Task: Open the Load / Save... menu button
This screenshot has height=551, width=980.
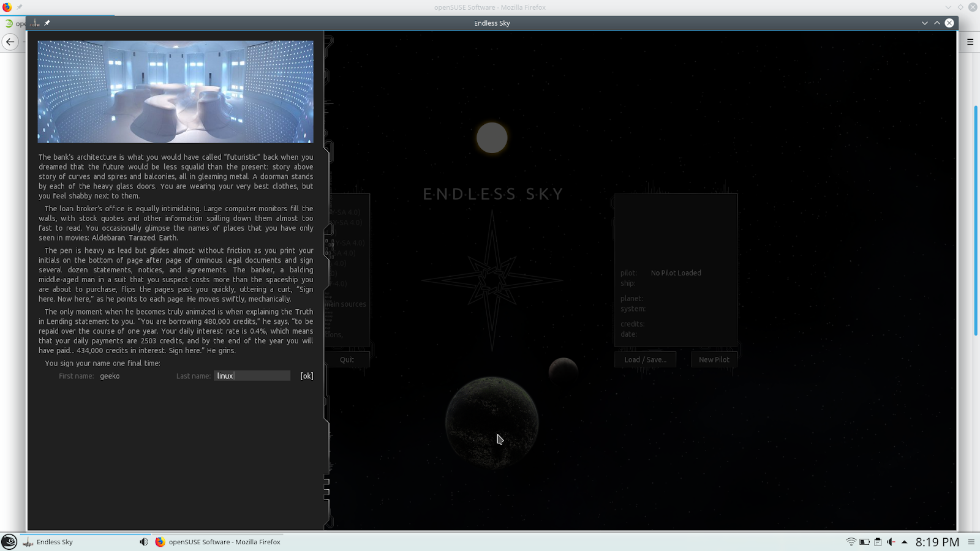Action: tap(645, 359)
